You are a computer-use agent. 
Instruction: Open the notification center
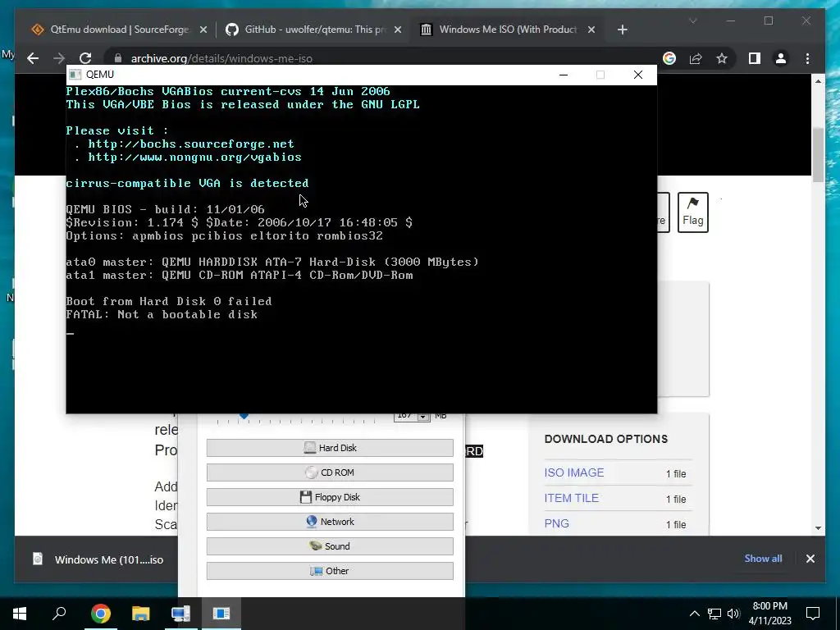click(813, 614)
